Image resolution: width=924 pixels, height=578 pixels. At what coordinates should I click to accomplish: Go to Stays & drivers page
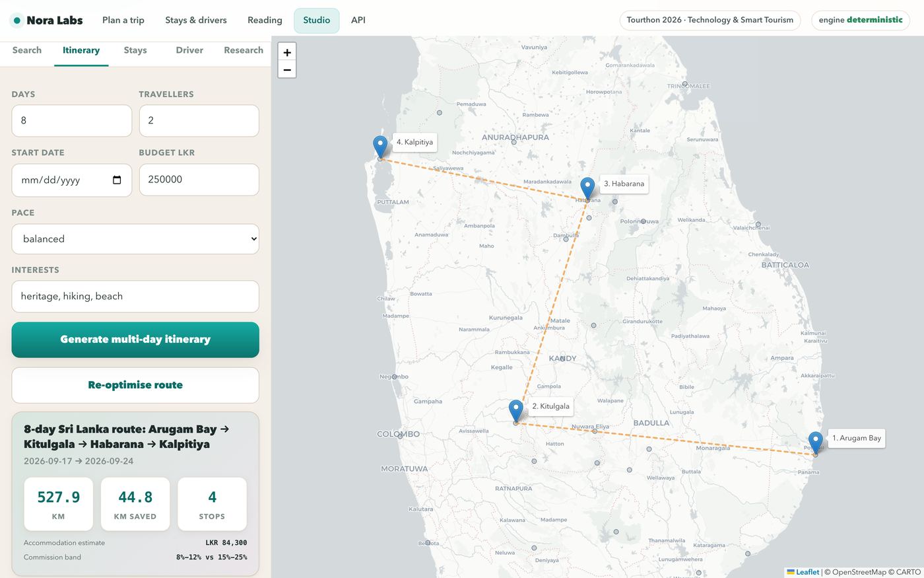pos(196,20)
